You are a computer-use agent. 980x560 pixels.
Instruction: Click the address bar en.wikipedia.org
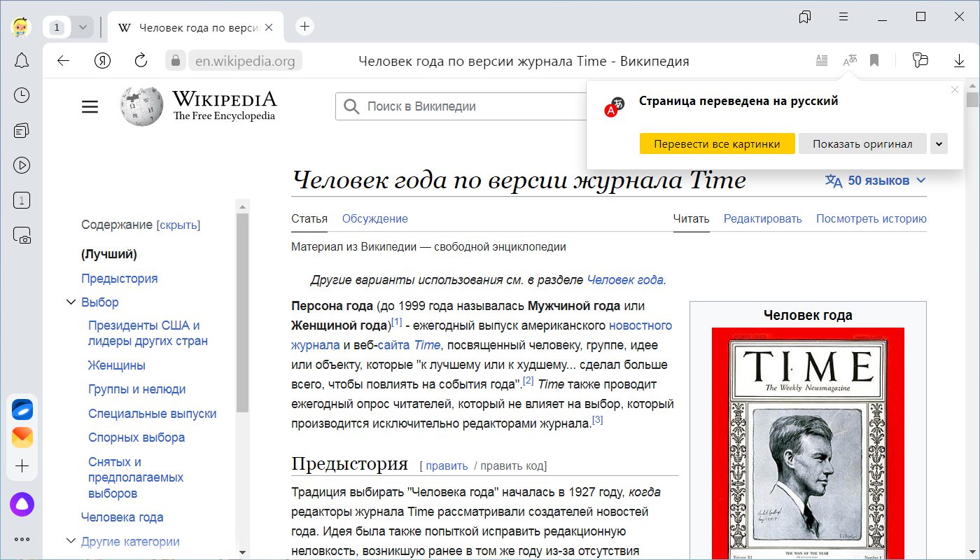pyautogui.click(x=245, y=61)
